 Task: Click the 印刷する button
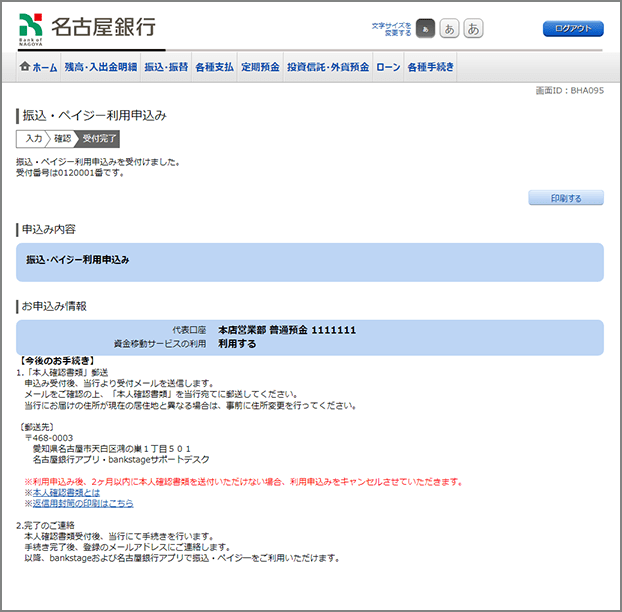(566, 198)
